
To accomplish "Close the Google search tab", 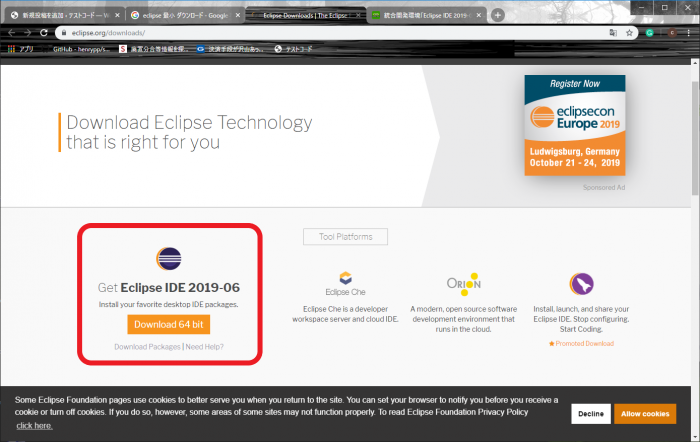I will (x=238, y=15).
